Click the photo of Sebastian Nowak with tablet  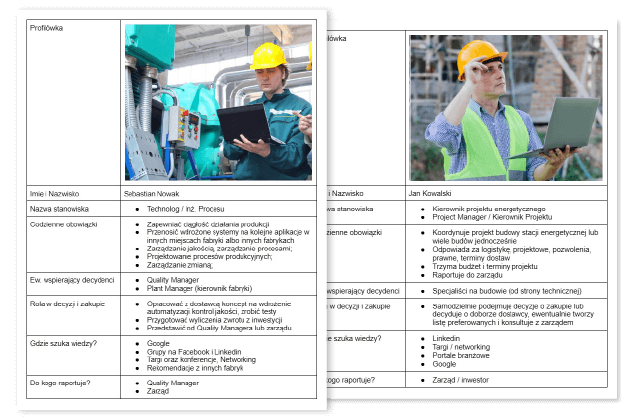[x=218, y=102]
